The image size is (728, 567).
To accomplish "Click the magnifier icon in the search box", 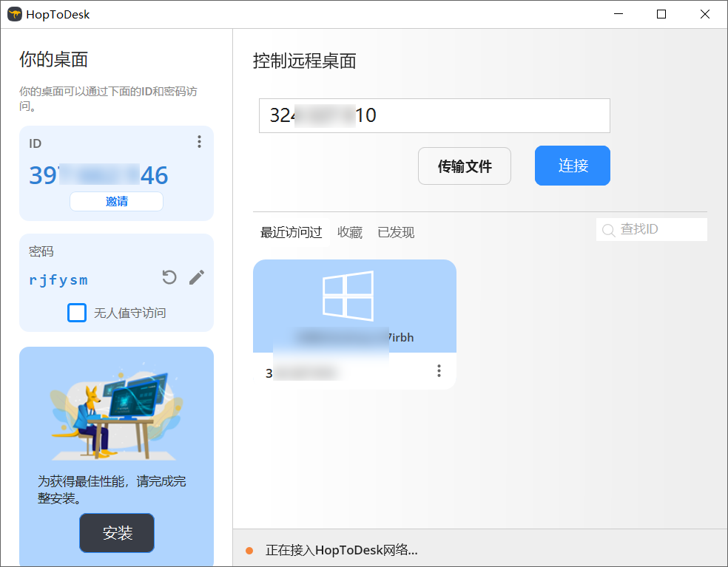I will 607,229.
